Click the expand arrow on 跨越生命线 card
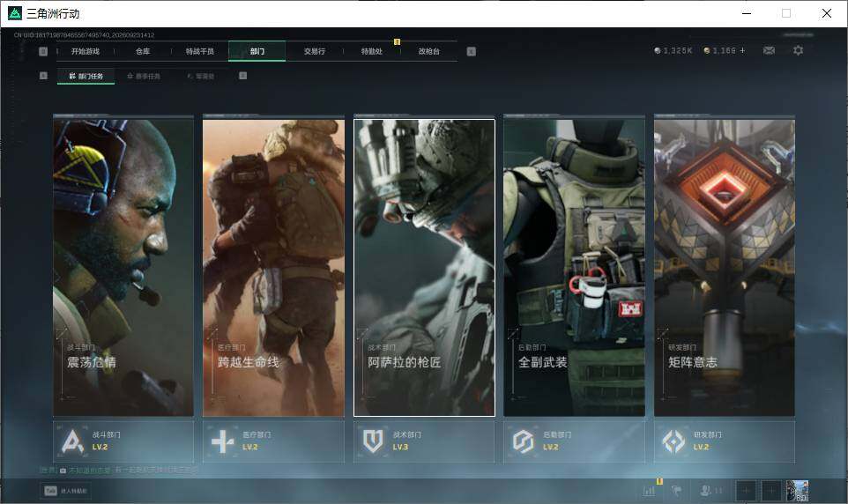Viewport: 848px width, 504px height. pyautogui.click(x=212, y=333)
